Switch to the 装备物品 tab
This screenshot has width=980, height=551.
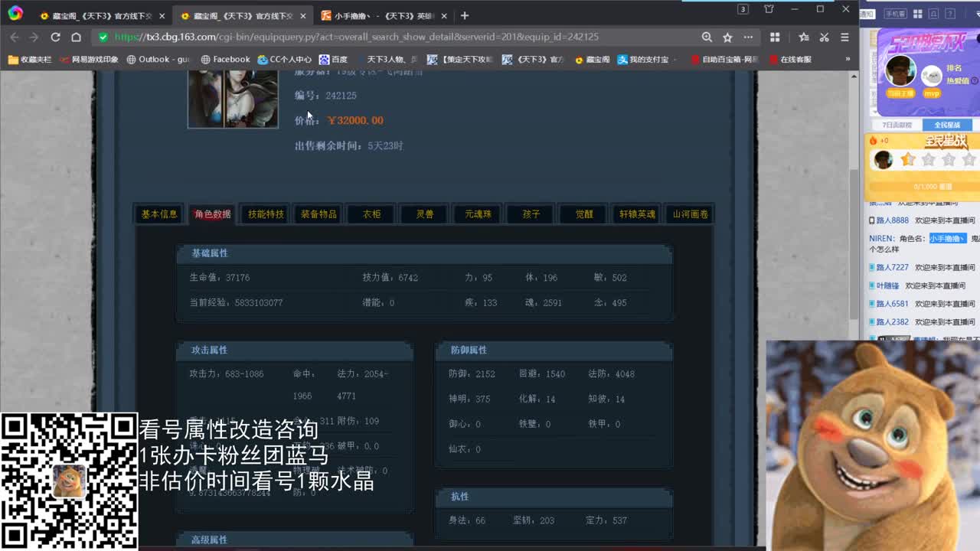tap(318, 214)
